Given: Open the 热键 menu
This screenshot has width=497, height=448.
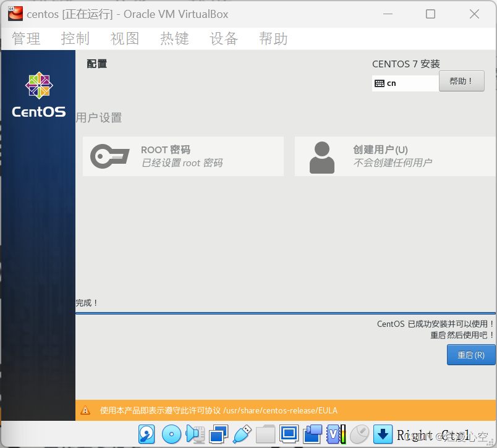Looking at the screenshot, I should (174, 39).
